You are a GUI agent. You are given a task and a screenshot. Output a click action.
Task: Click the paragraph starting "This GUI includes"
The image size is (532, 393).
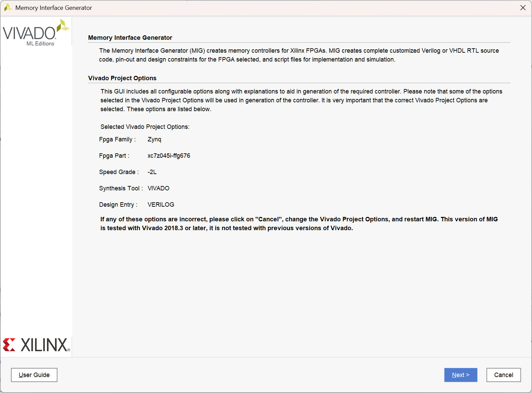click(x=301, y=100)
